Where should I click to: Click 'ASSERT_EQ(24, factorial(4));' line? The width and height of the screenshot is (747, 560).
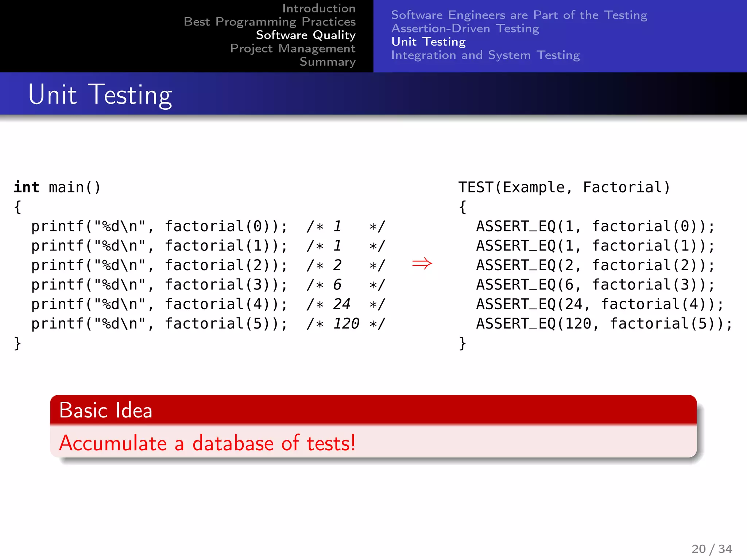[x=600, y=304]
